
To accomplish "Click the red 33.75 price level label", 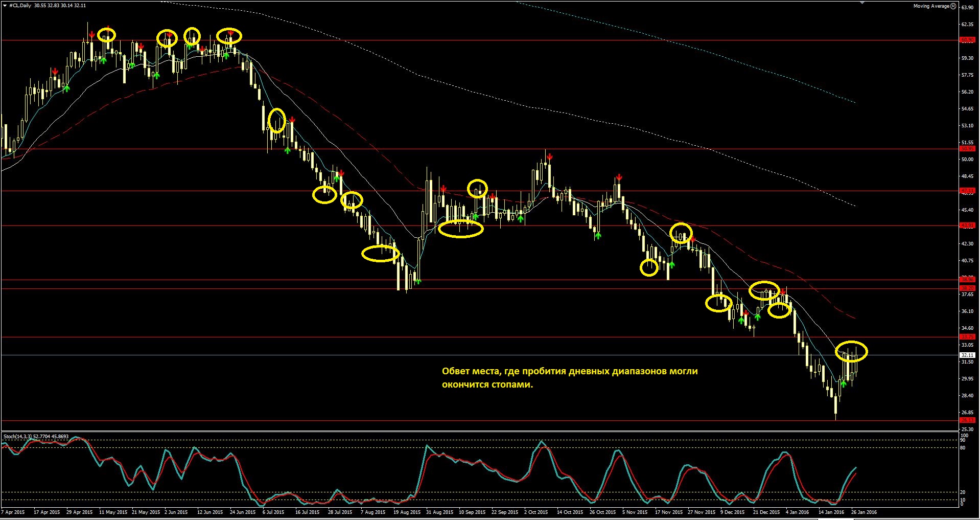I will click(968, 337).
